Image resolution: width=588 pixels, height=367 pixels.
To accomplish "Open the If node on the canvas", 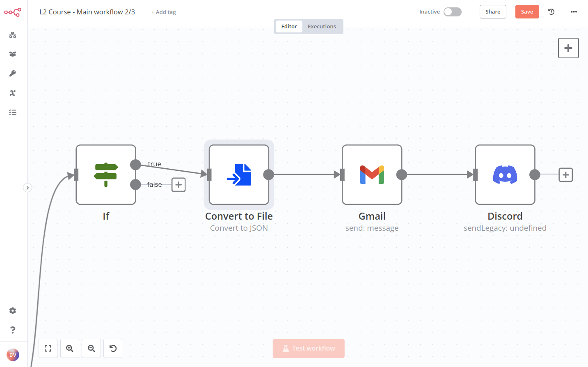I will (106, 174).
